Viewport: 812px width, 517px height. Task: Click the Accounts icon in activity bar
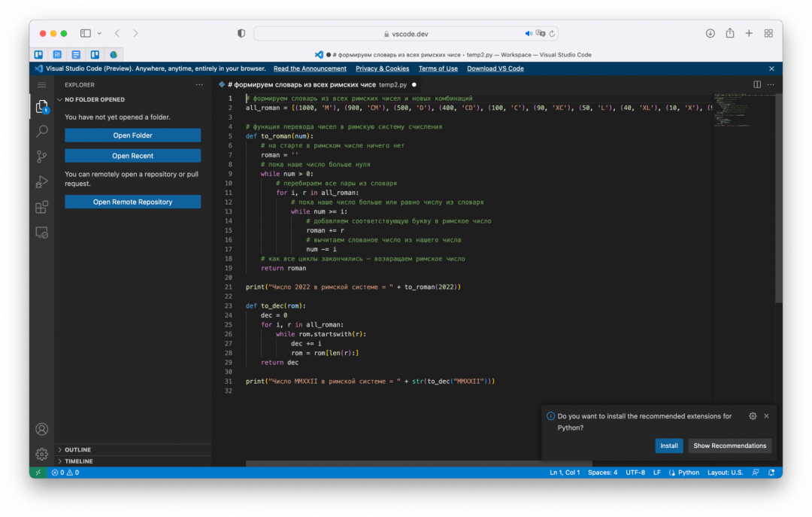point(42,430)
